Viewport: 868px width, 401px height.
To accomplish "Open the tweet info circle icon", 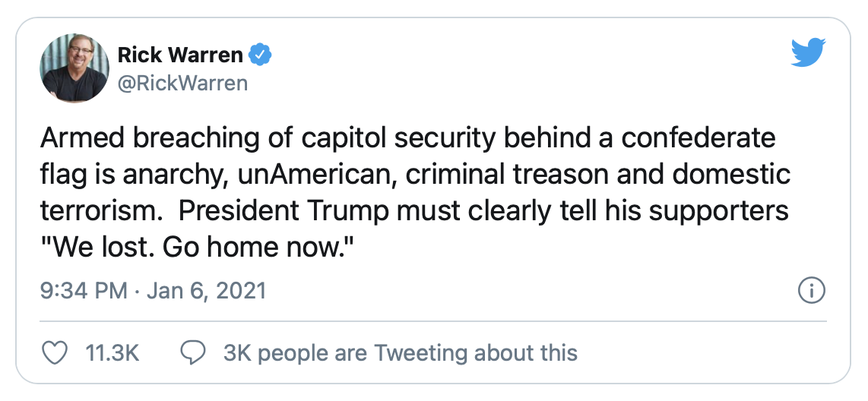I will (811, 291).
